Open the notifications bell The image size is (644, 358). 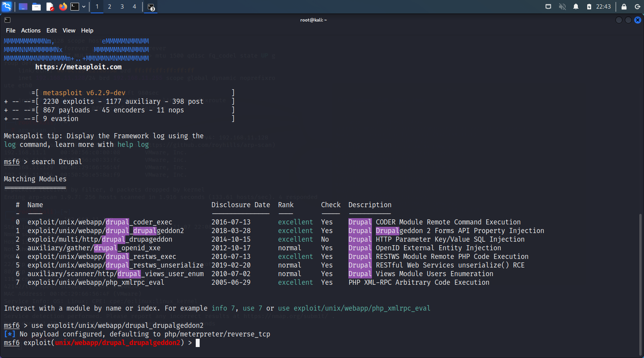coord(576,7)
